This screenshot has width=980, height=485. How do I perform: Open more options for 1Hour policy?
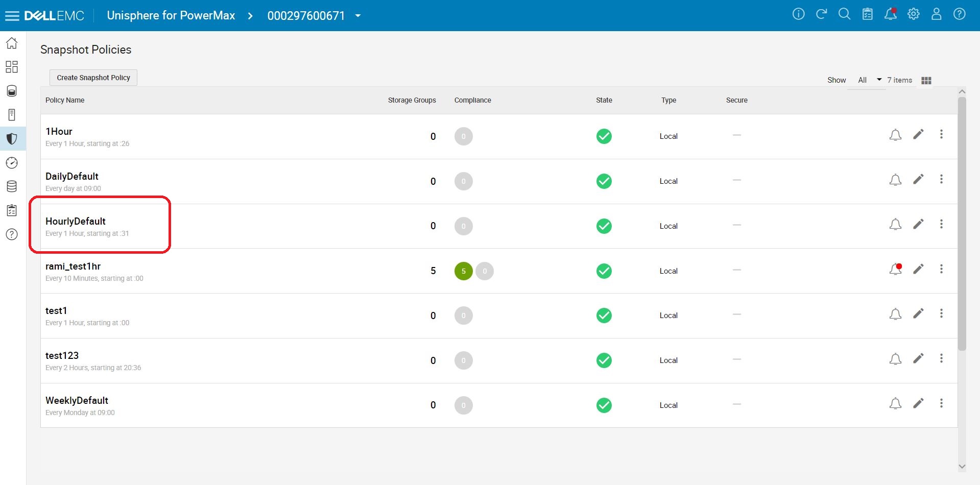(941, 134)
